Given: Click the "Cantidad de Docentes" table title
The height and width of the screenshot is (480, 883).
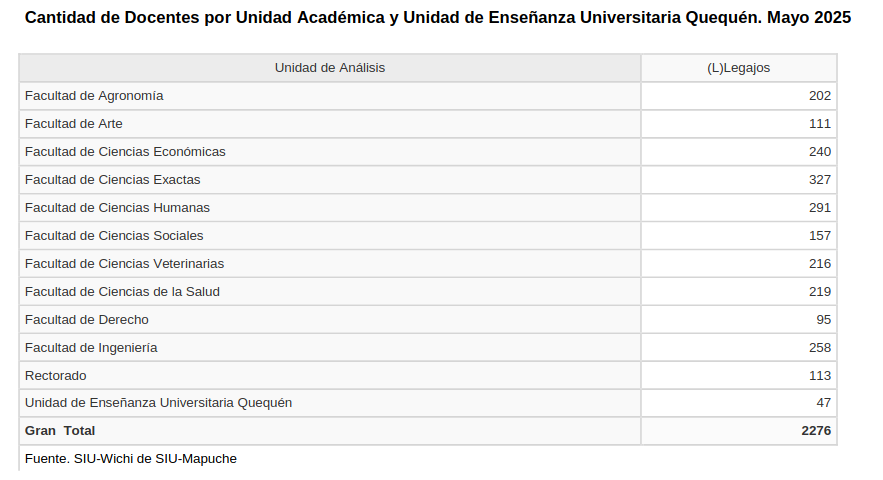Looking at the screenshot, I should (438, 18).
